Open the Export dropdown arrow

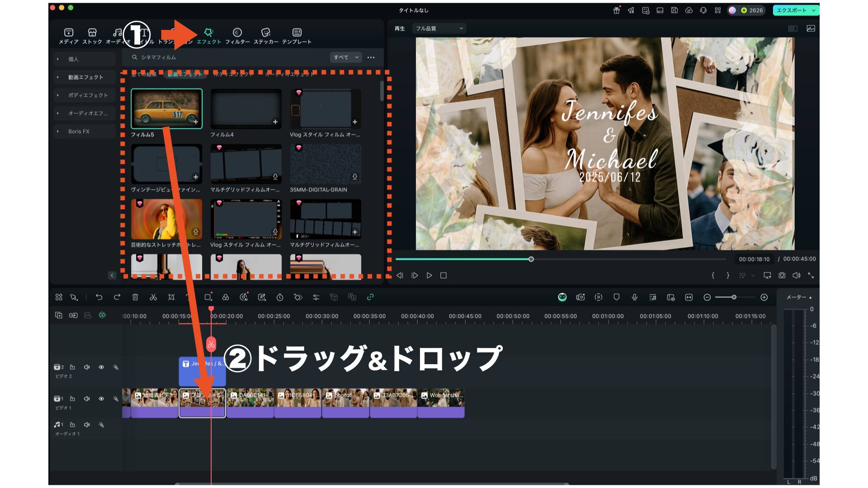click(814, 10)
